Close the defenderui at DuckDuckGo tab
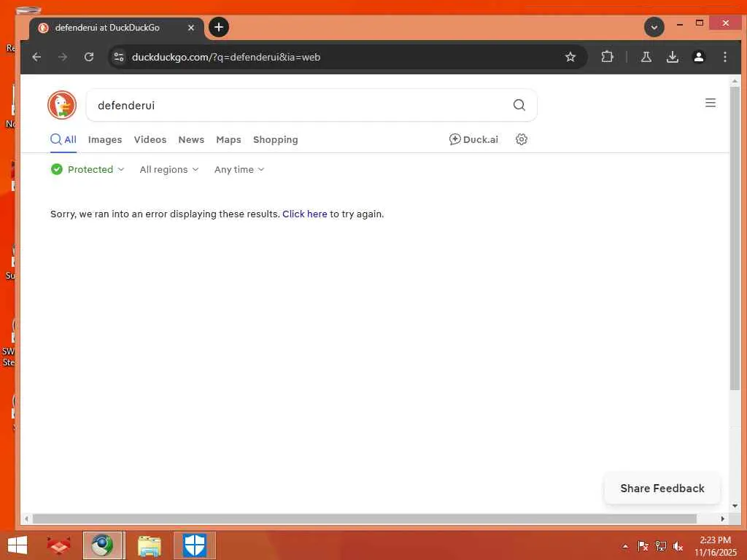747x560 pixels. [191, 28]
